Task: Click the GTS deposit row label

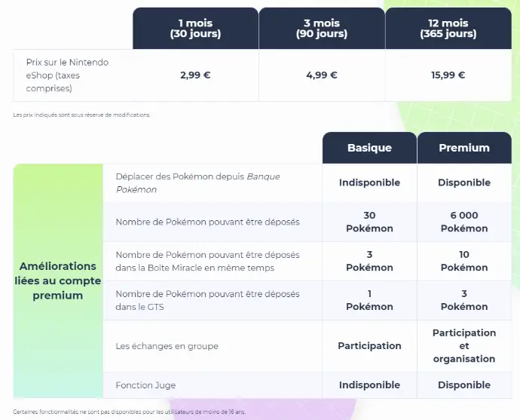Action: (x=207, y=301)
